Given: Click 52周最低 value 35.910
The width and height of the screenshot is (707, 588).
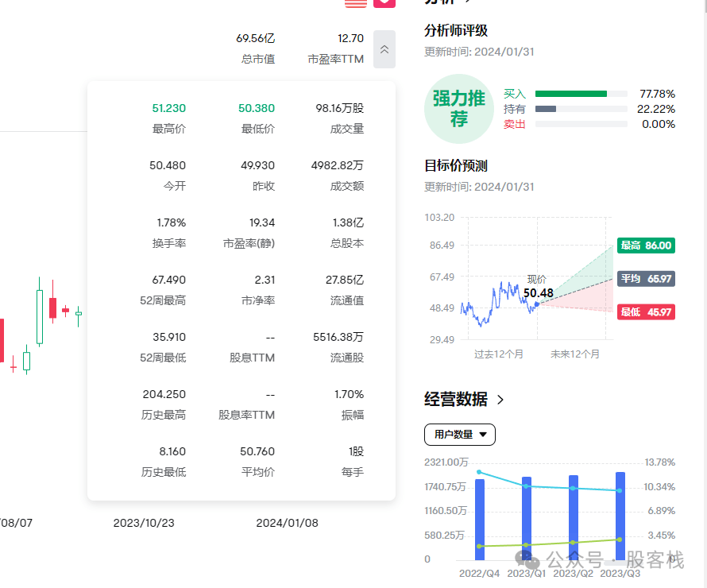Looking at the screenshot, I should pyautogui.click(x=169, y=337).
